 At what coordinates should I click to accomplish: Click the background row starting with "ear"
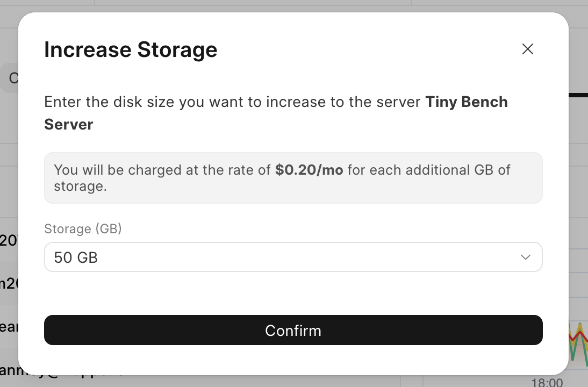pyautogui.click(x=9, y=327)
